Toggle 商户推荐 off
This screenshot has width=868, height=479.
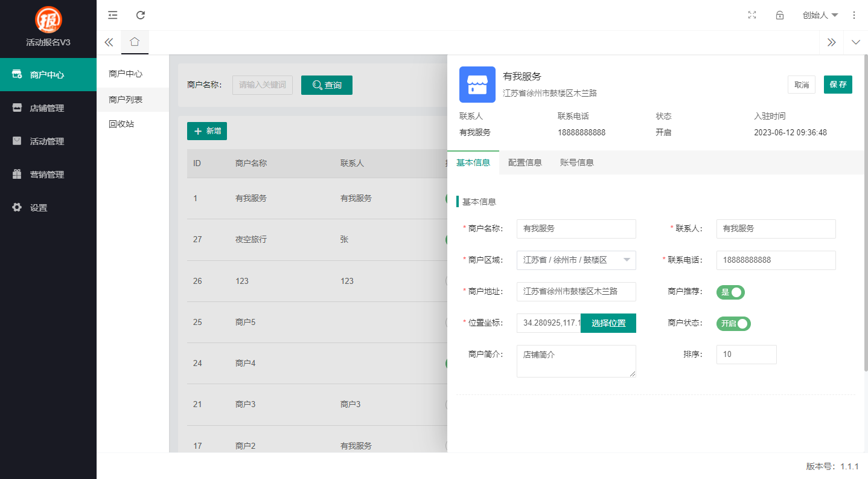tap(730, 292)
